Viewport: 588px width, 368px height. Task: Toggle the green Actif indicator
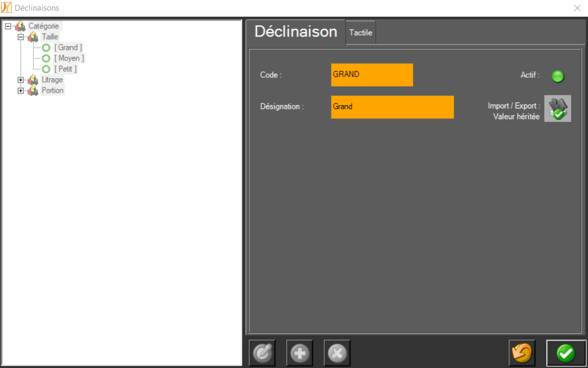click(x=557, y=76)
